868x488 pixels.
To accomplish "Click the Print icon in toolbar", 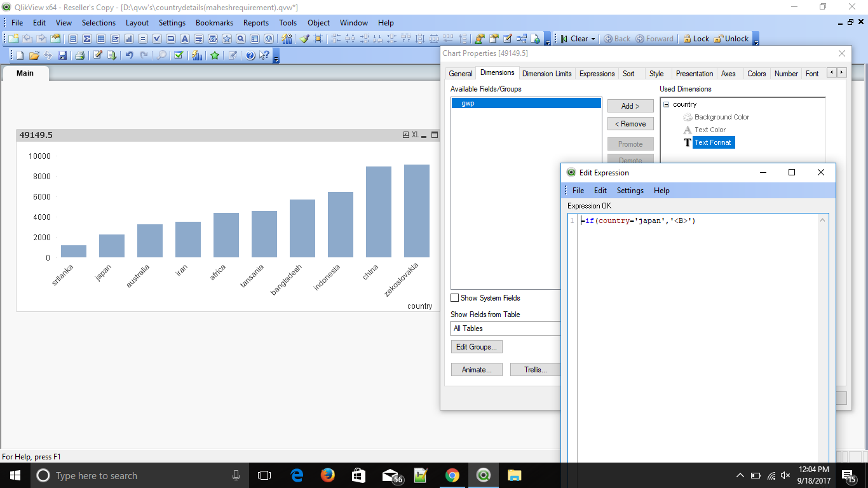I will click(79, 55).
